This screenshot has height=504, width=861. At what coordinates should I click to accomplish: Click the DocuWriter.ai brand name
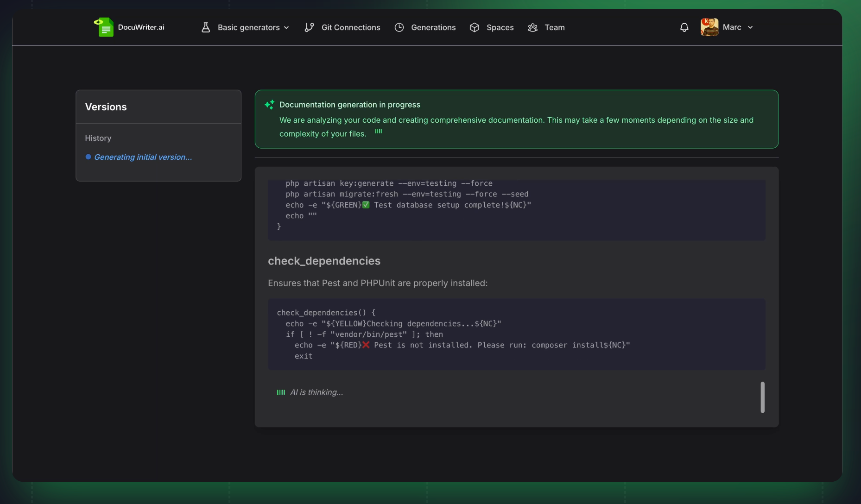coord(141,27)
